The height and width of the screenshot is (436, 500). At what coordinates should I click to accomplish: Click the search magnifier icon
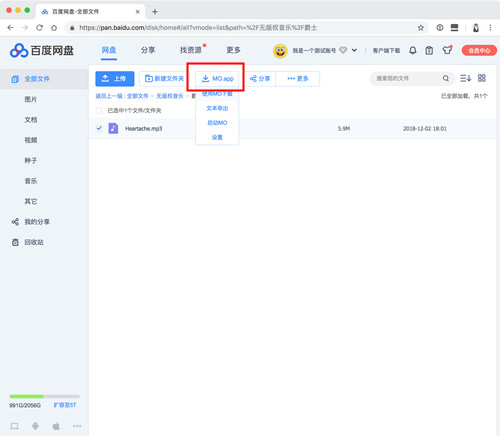pyautogui.click(x=446, y=78)
